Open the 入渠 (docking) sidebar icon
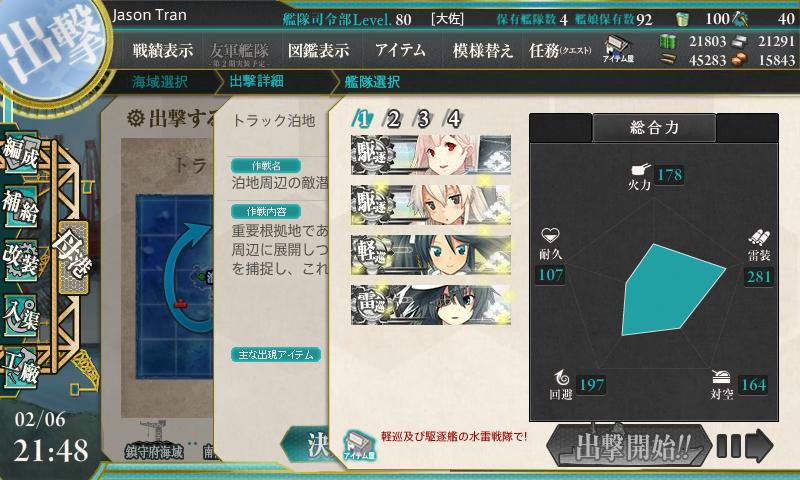This screenshot has height=480, width=800. click(21, 316)
